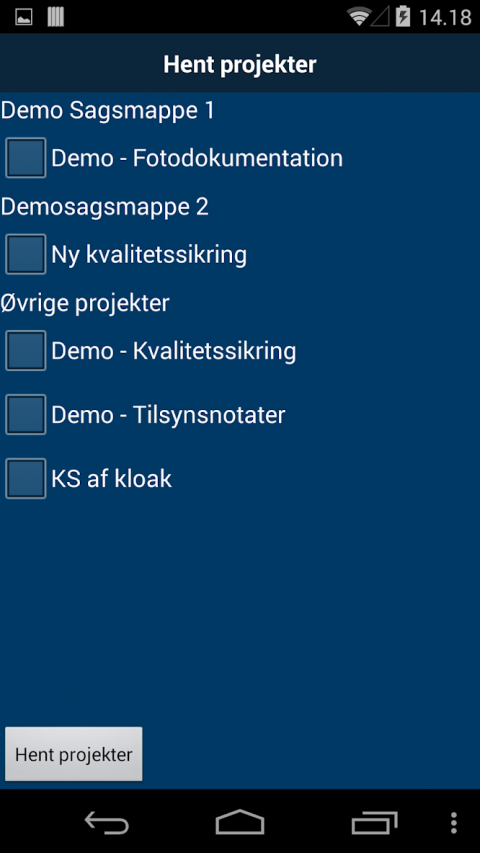480x853 pixels.
Task: Enable the Ny kvalitetssikring checkbox
Action: (26, 254)
